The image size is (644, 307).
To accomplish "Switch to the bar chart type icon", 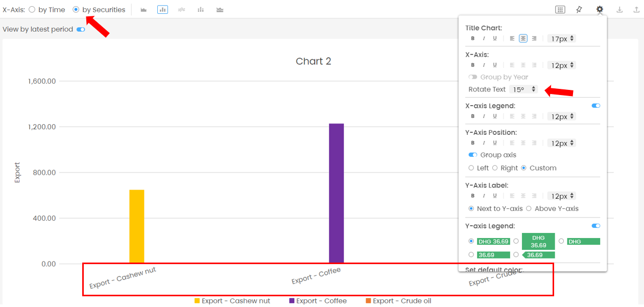I will (x=162, y=10).
